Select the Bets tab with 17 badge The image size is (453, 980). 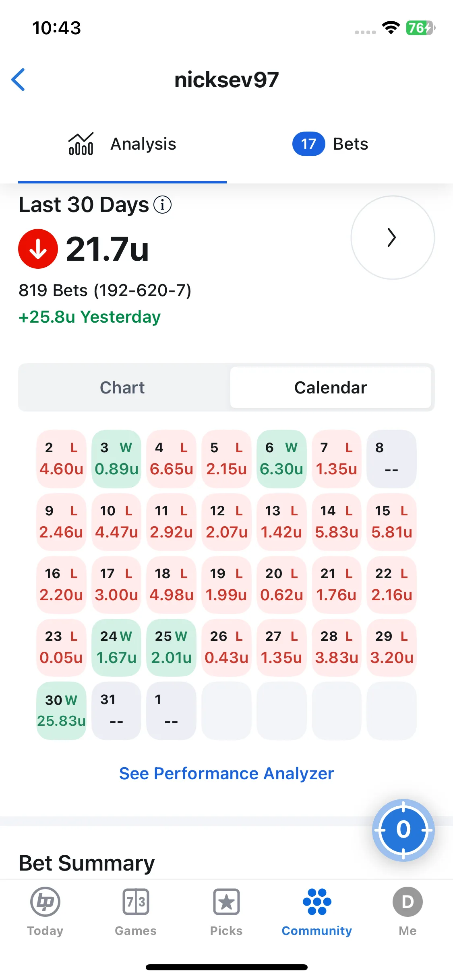[331, 144]
